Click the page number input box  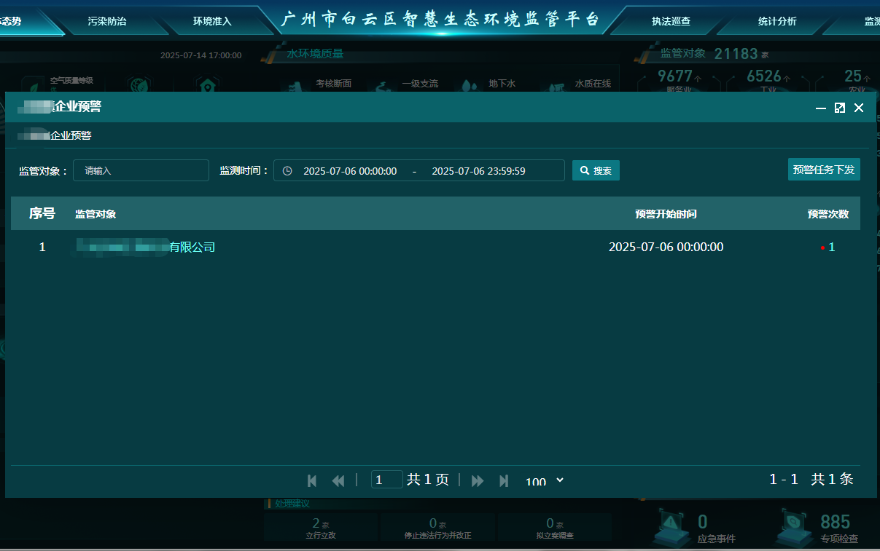coord(386,480)
